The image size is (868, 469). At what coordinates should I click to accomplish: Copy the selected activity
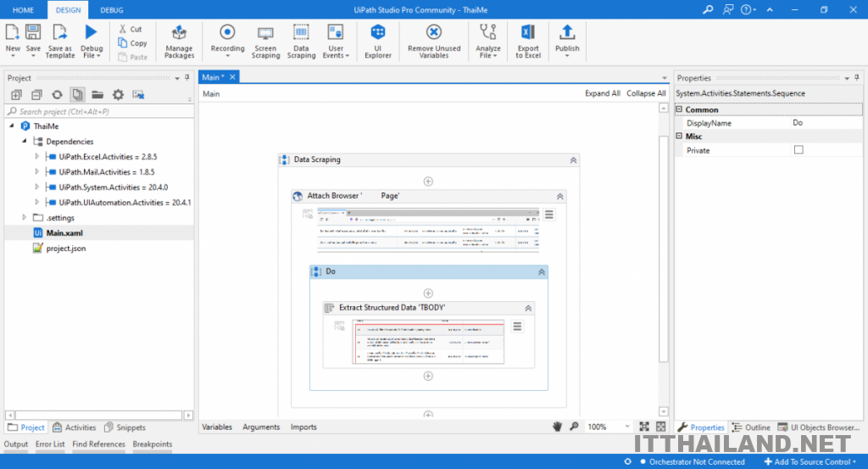point(132,43)
